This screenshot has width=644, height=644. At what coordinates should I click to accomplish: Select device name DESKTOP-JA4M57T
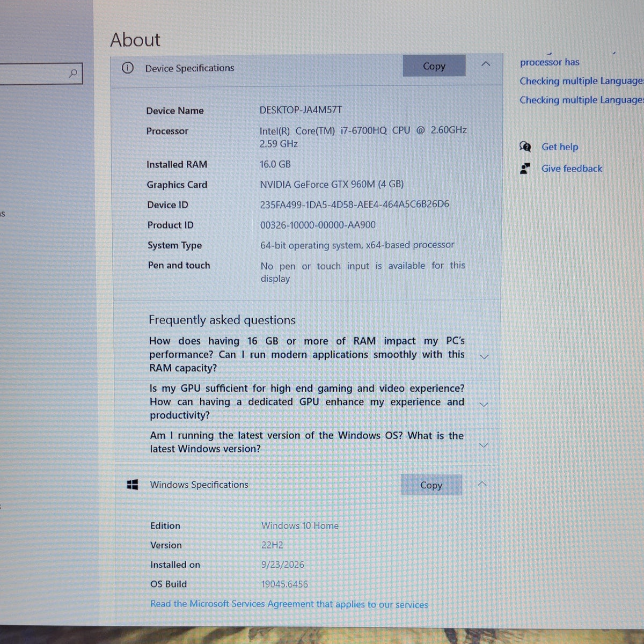tap(301, 109)
